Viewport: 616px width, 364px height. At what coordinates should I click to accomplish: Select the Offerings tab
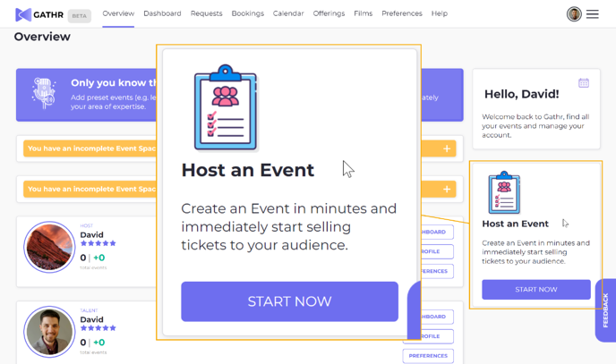pyautogui.click(x=329, y=13)
